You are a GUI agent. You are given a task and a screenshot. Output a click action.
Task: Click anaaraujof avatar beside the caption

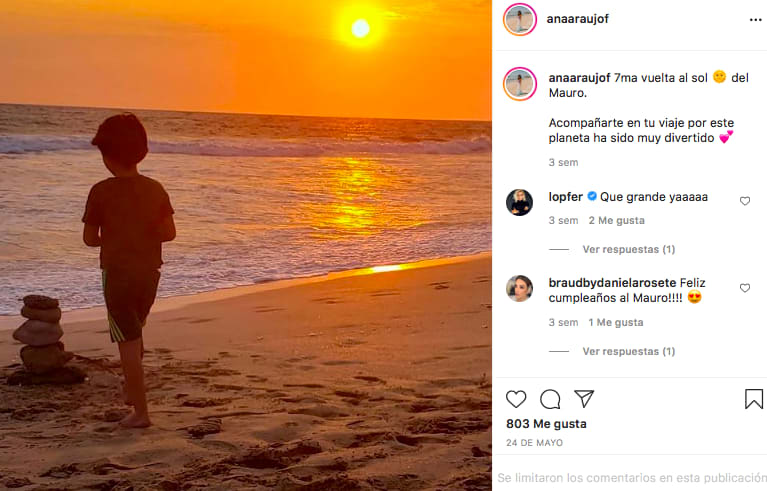click(520, 84)
